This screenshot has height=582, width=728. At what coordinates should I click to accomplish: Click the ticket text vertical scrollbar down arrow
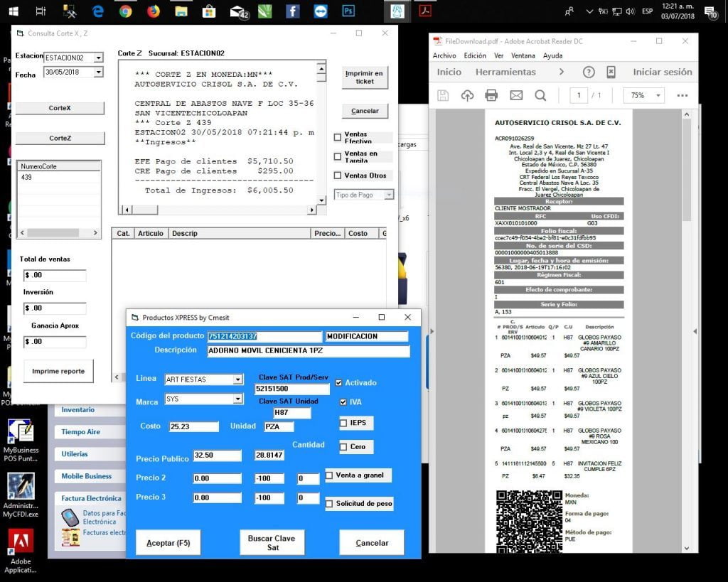pos(321,200)
